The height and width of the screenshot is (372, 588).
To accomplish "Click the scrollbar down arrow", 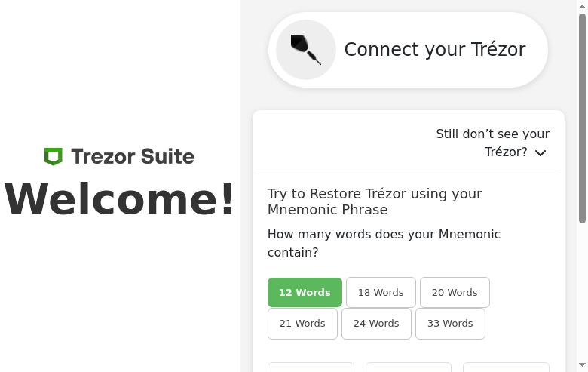I will point(582,365).
